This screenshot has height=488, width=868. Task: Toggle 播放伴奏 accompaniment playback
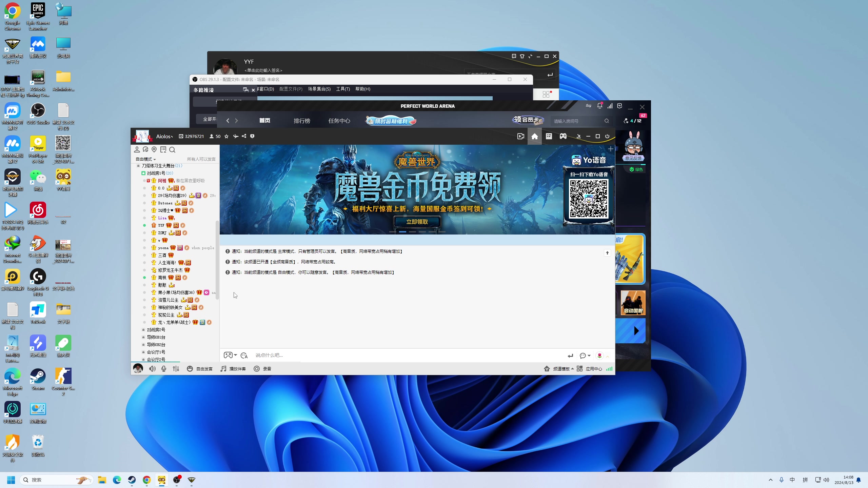click(233, 369)
